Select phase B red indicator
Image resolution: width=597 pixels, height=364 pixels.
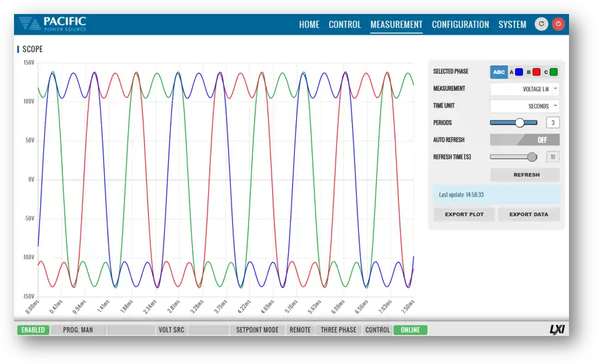pyautogui.click(x=536, y=72)
